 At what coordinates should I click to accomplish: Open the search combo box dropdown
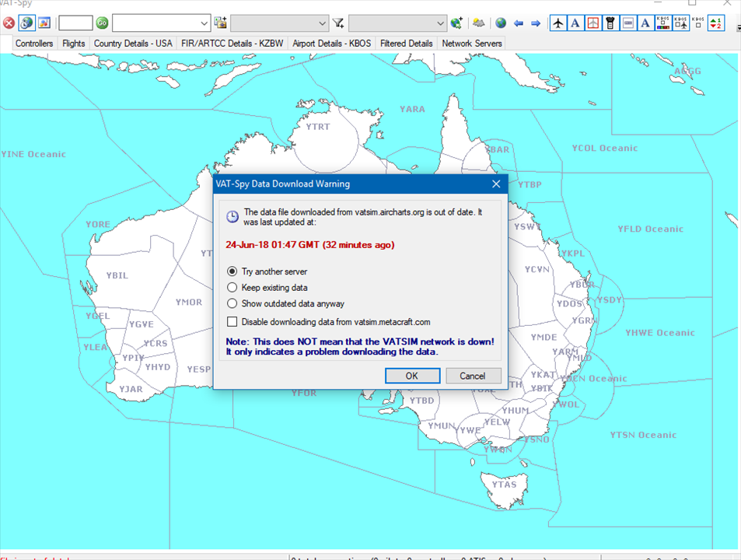[x=204, y=23]
